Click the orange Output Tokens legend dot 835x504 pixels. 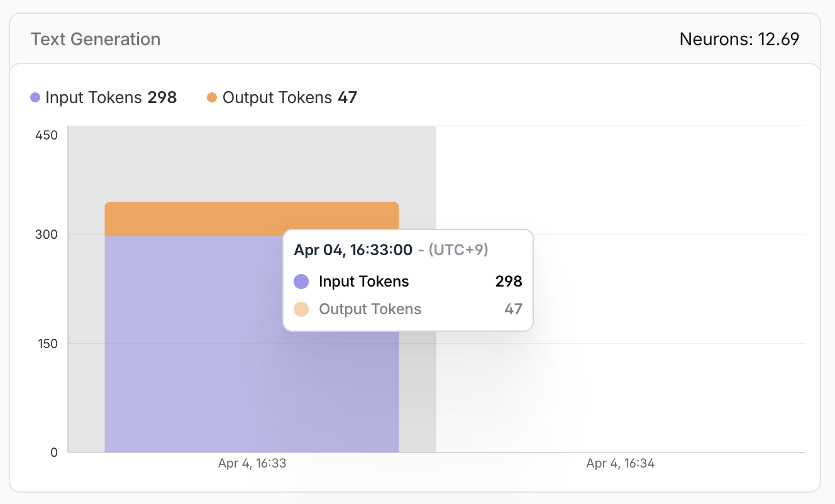[212, 97]
